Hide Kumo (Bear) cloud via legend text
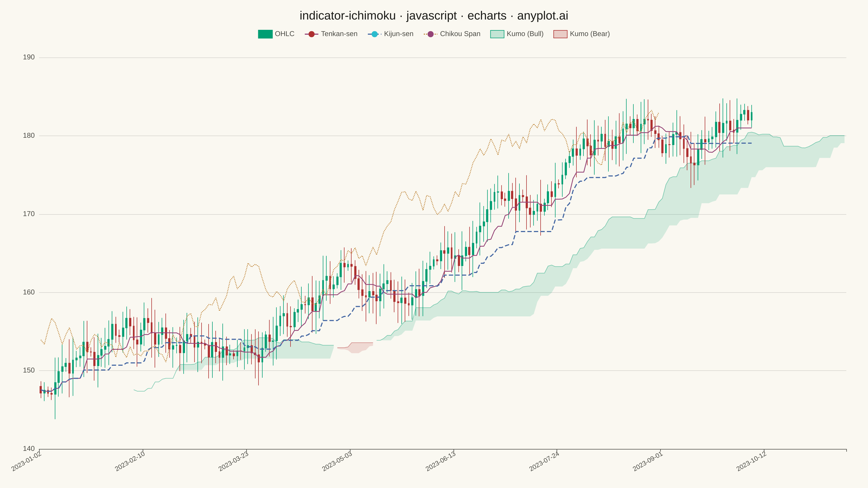The height and width of the screenshot is (488, 868). click(x=590, y=34)
